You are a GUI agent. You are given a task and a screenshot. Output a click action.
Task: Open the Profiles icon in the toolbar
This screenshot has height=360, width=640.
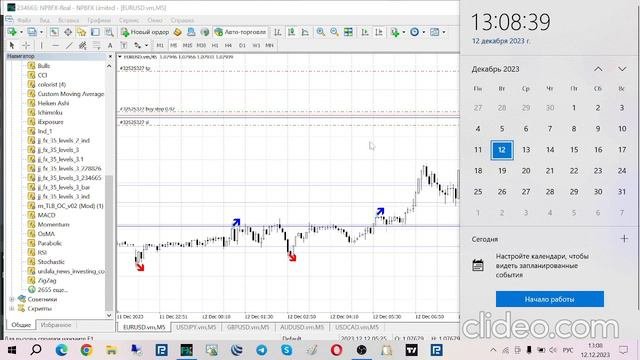[x=32, y=32]
